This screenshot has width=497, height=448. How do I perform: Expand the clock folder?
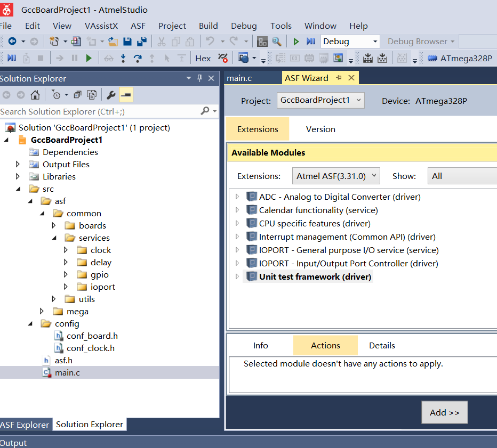66,250
